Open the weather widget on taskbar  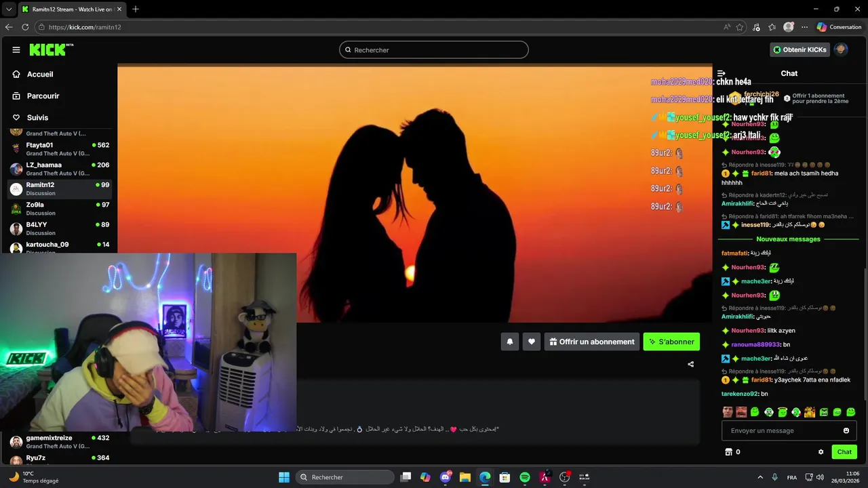33,477
